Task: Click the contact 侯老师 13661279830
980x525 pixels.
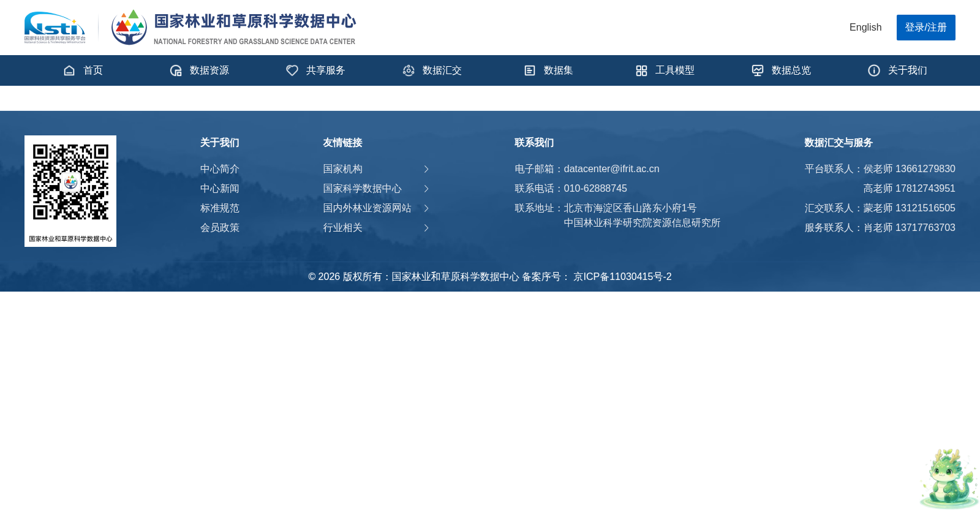Action: click(909, 169)
